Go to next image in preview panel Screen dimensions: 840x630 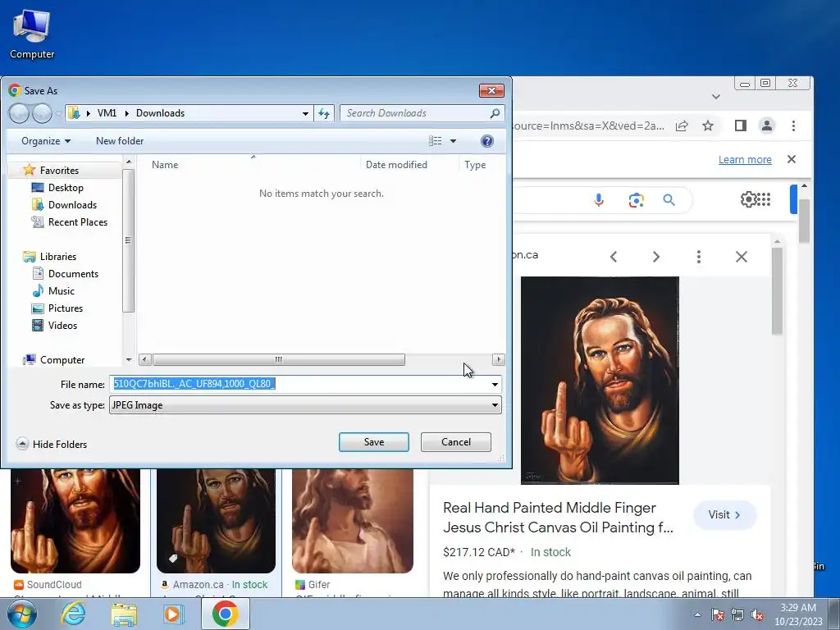[655, 257]
